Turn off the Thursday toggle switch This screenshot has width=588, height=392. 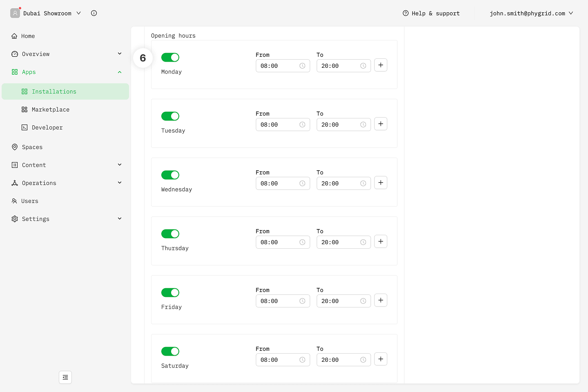170,234
